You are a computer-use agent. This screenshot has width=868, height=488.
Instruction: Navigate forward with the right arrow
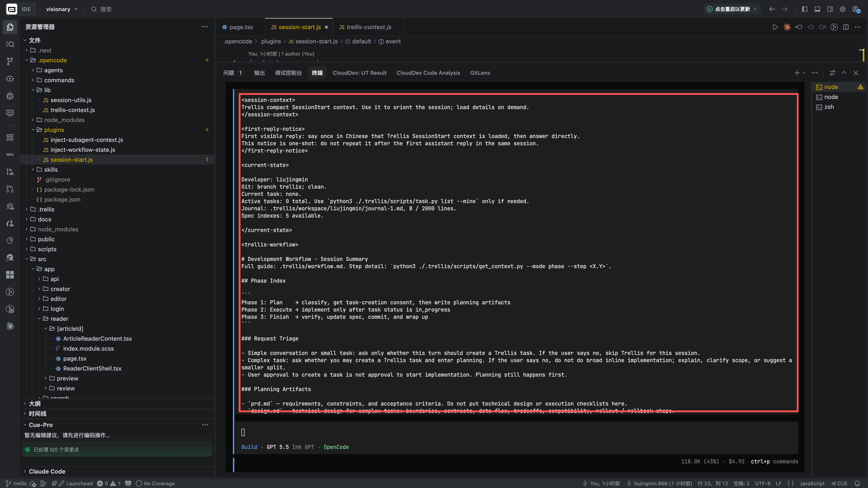pyautogui.click(x=785, y=9)
